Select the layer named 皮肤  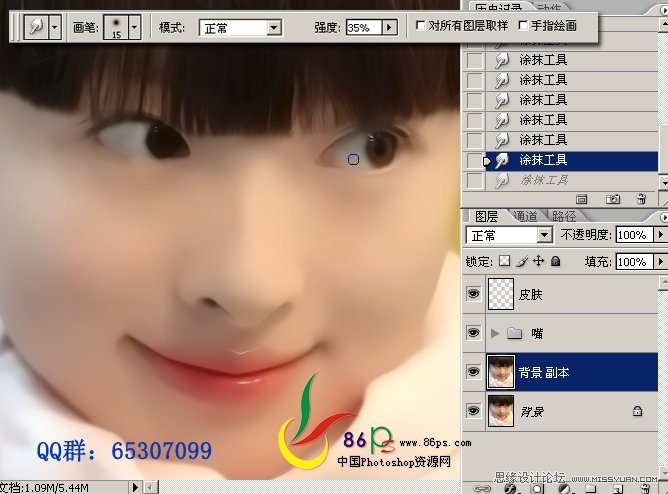pyautogui.click(x=530, y=294)
